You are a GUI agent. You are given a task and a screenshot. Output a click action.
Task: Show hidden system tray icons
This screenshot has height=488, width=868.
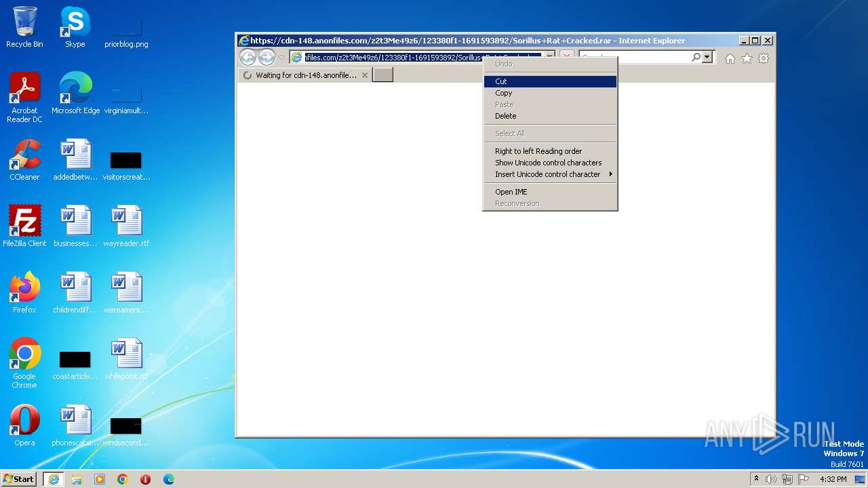(757, 479)
